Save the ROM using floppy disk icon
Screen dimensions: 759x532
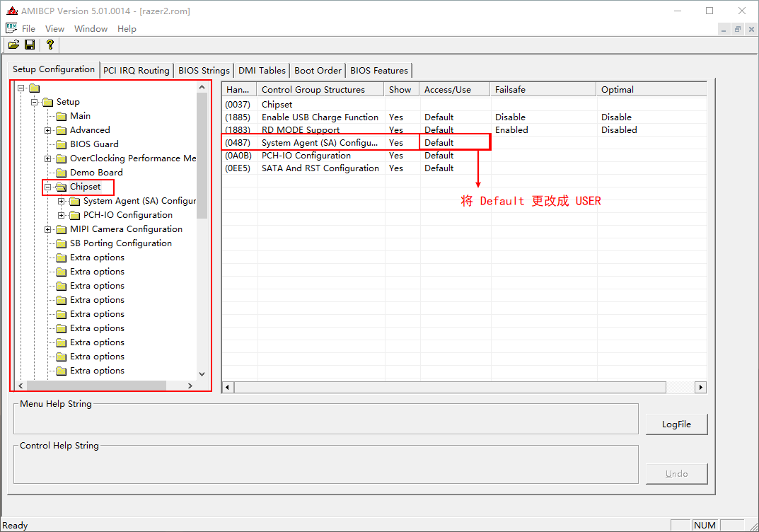coord(30,45)
